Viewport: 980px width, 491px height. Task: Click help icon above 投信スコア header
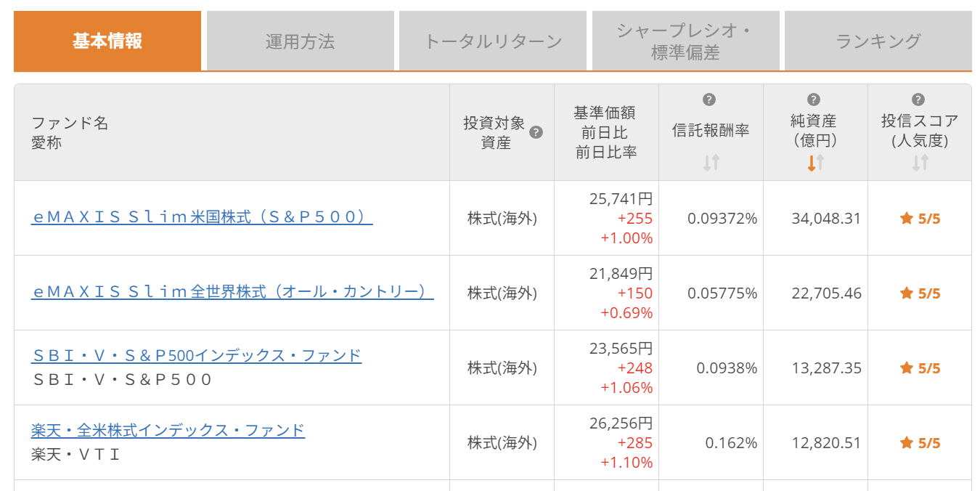coord(918,100)
